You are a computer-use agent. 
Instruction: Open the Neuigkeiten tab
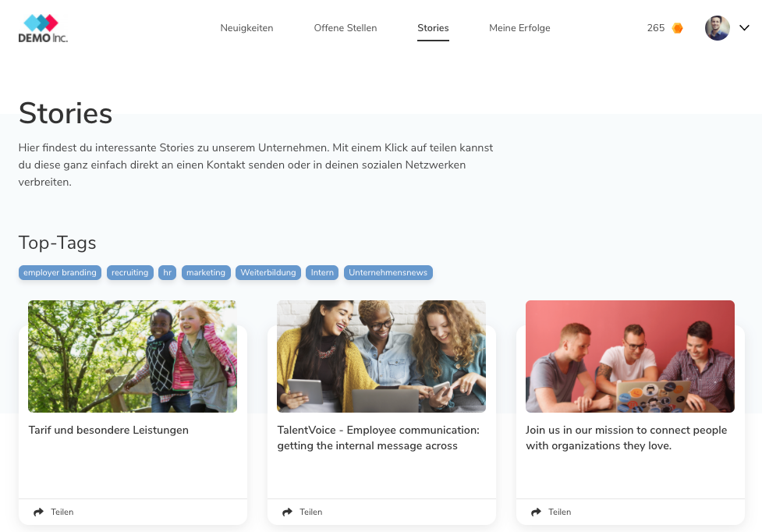pos(246,28)
